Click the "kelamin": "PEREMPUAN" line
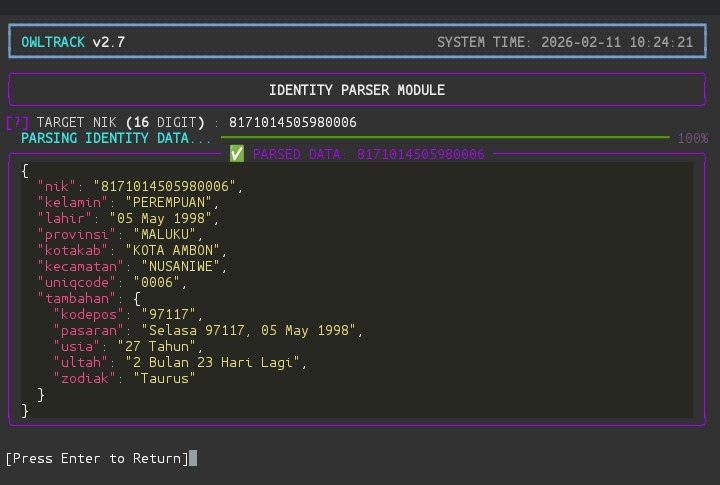 128,203
